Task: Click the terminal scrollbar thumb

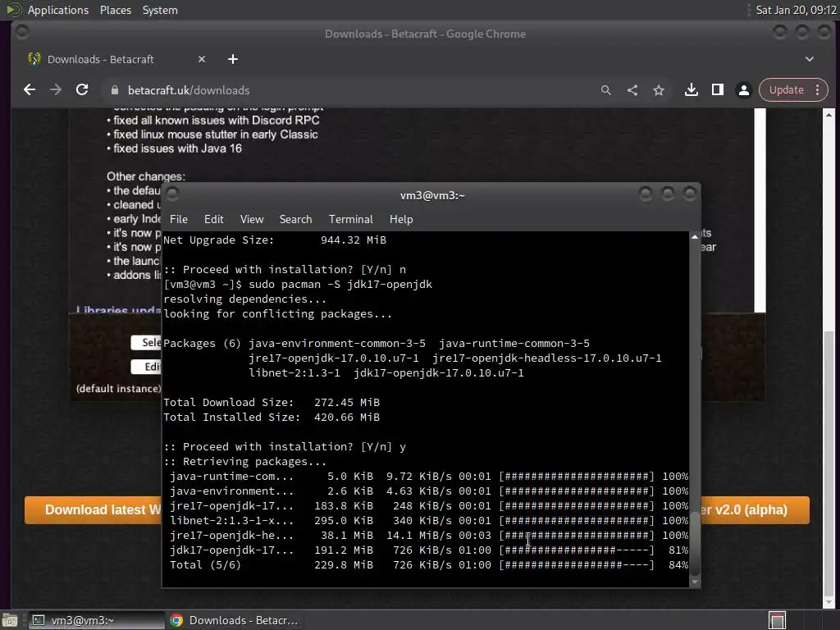Action: click(695, 542)
